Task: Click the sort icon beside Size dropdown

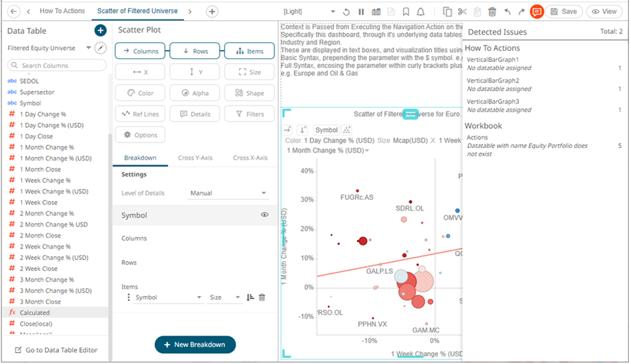Action: (250, 297)
